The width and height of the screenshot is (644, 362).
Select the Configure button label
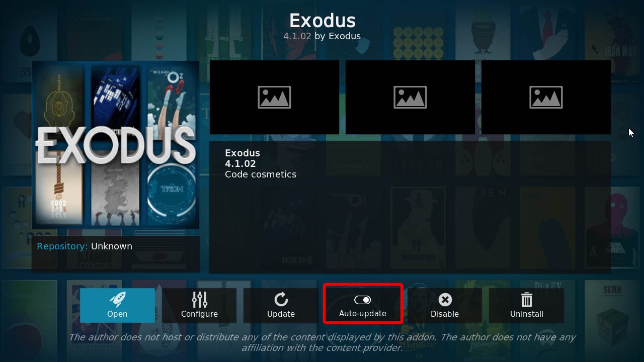200,314
